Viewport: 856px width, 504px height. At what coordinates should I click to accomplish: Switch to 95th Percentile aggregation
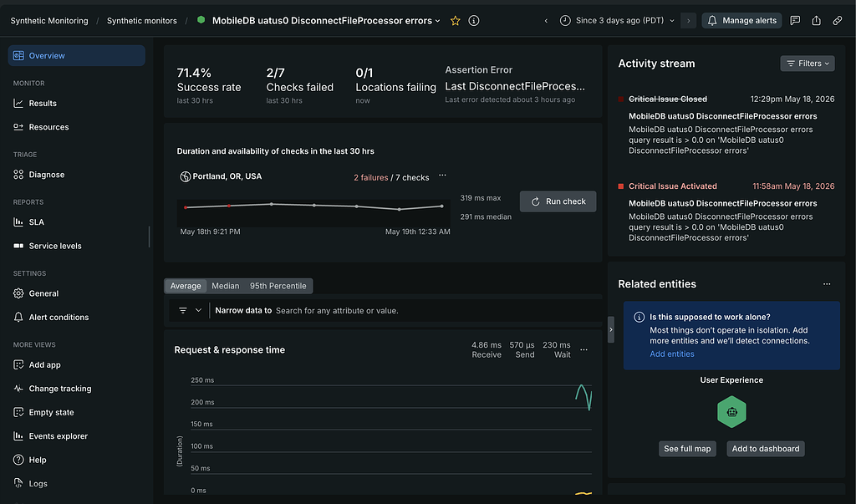pyautogui.click(x=278, y=286)
